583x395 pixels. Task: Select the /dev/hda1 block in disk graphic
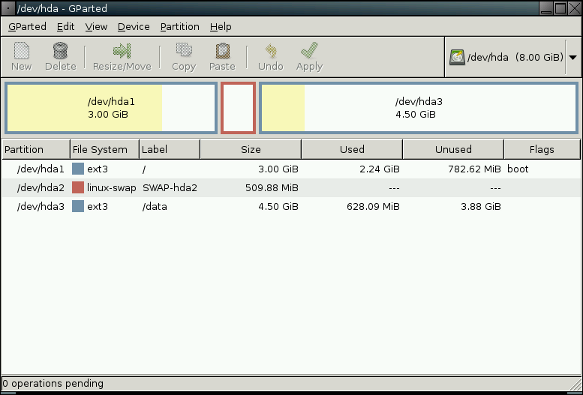[x=111, y=108]
